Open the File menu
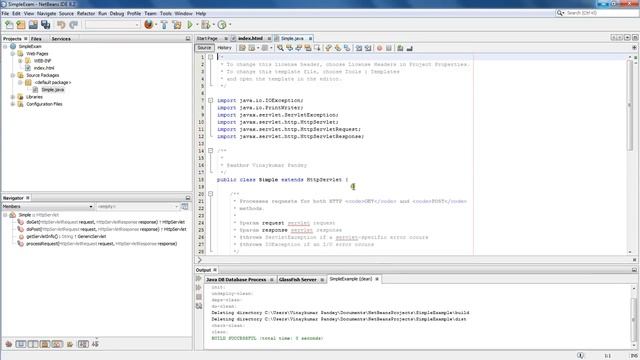Viewport: 640px width, 360px height. coord(5,13)
